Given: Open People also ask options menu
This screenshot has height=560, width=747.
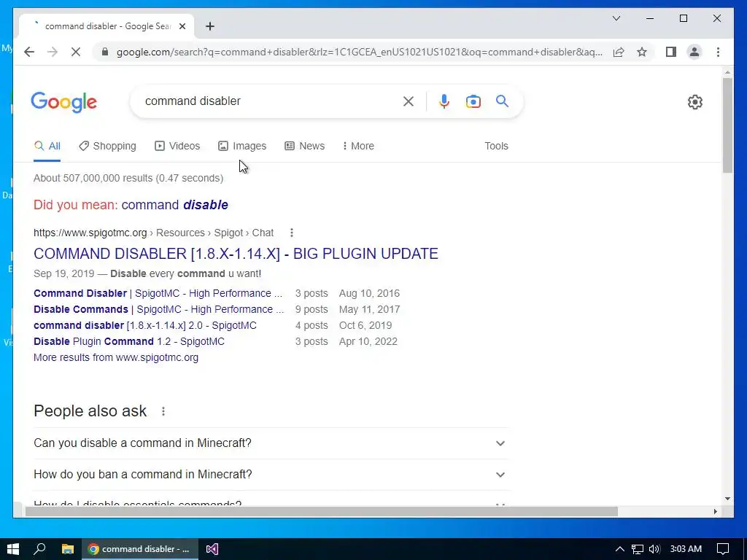Looking at the screenshot, I should (x=163, y=411).
